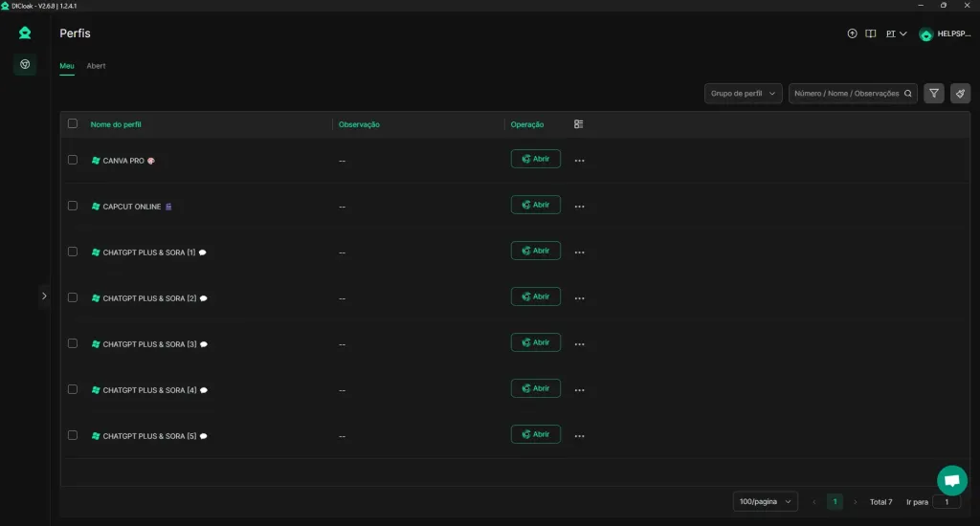The image size is (980, 526).
Task: Click the browser profiles sidebar icon
Action: pos(25,64)
